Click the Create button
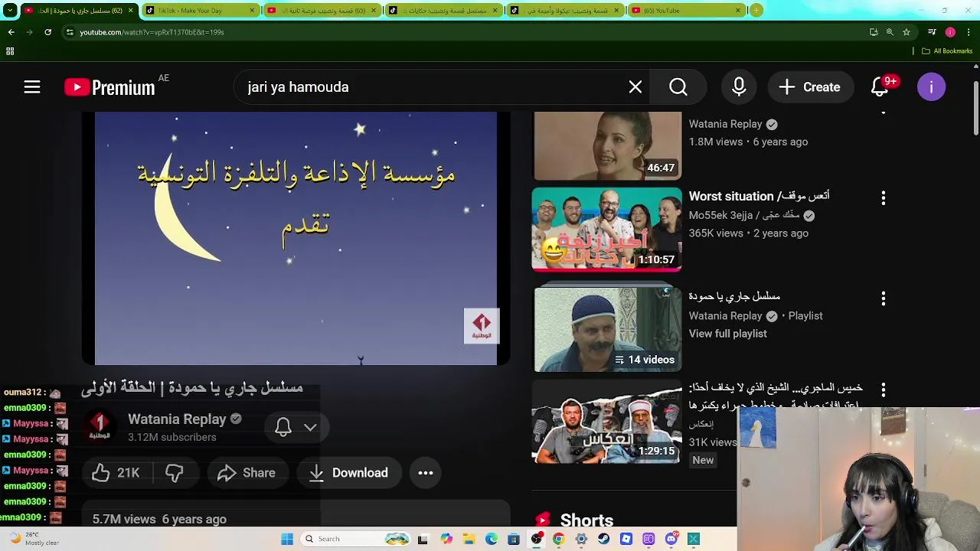Image resolution: width=980 pixels, height=551 pixels. click(809, 87)
